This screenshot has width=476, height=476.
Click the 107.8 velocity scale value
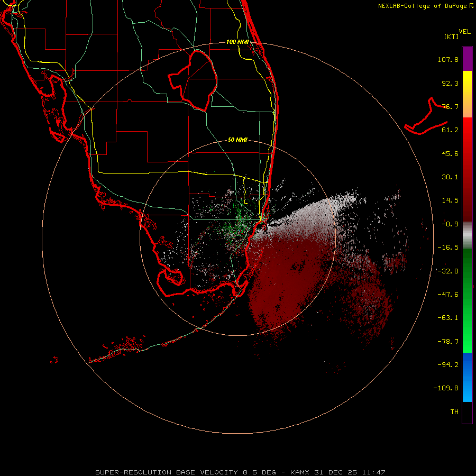click(448, 59)
